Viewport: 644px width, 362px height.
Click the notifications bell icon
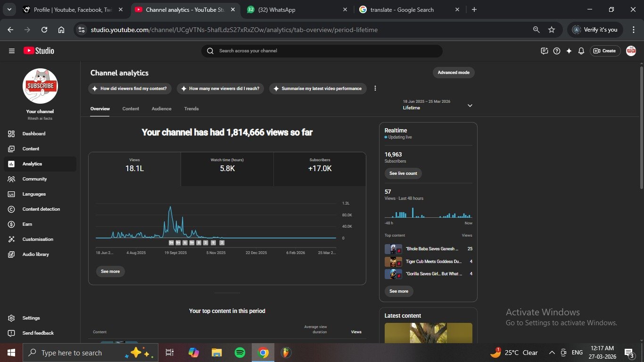click(581, 51)
